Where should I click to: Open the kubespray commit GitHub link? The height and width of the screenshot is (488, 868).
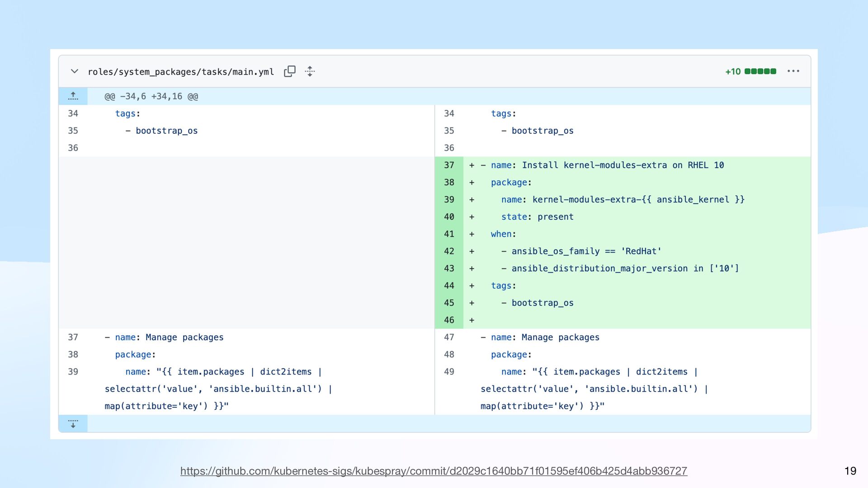tap(434, 471)
